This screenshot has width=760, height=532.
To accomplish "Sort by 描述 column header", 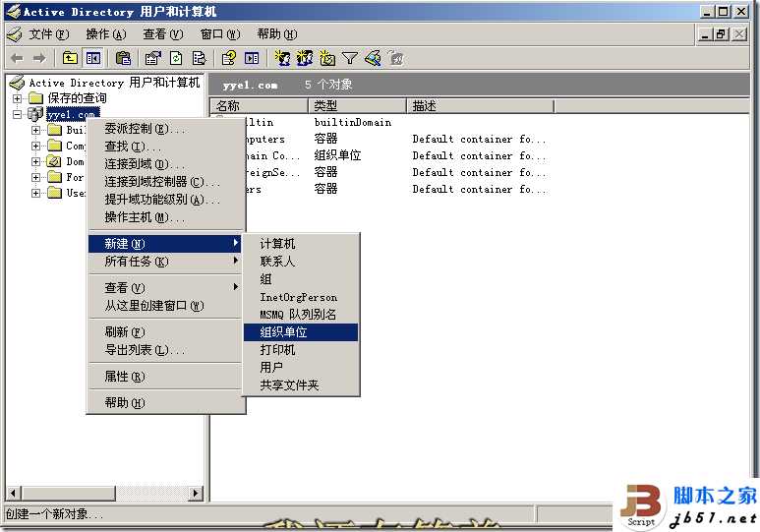I will [x=480, y=106].
